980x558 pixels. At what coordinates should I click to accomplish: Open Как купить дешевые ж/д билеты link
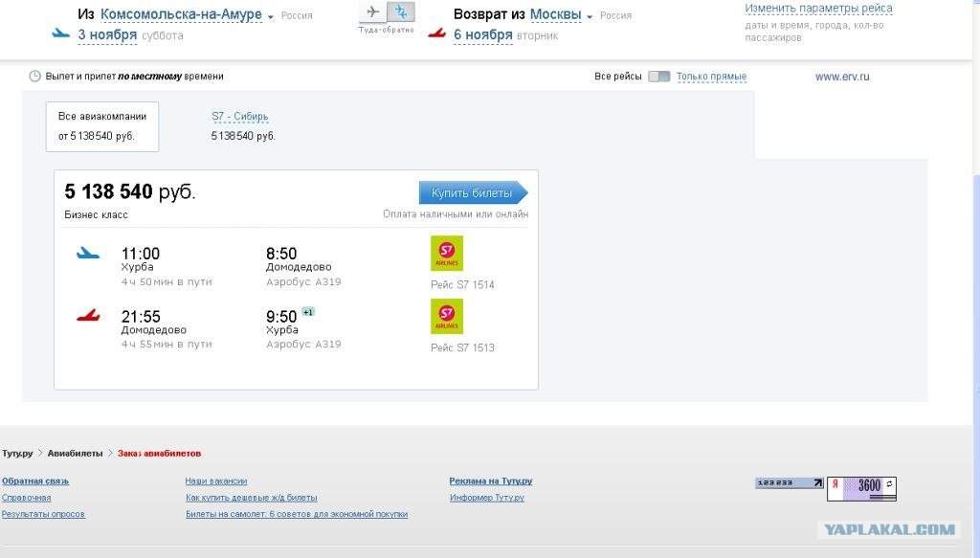[x=252, y=498]
